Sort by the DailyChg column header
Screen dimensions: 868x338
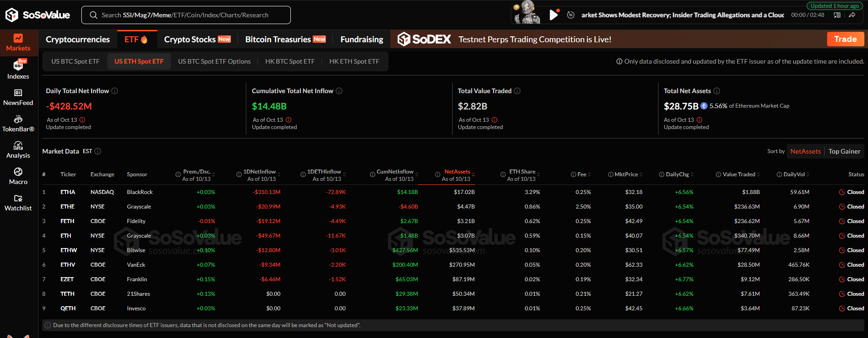(677, 174)
